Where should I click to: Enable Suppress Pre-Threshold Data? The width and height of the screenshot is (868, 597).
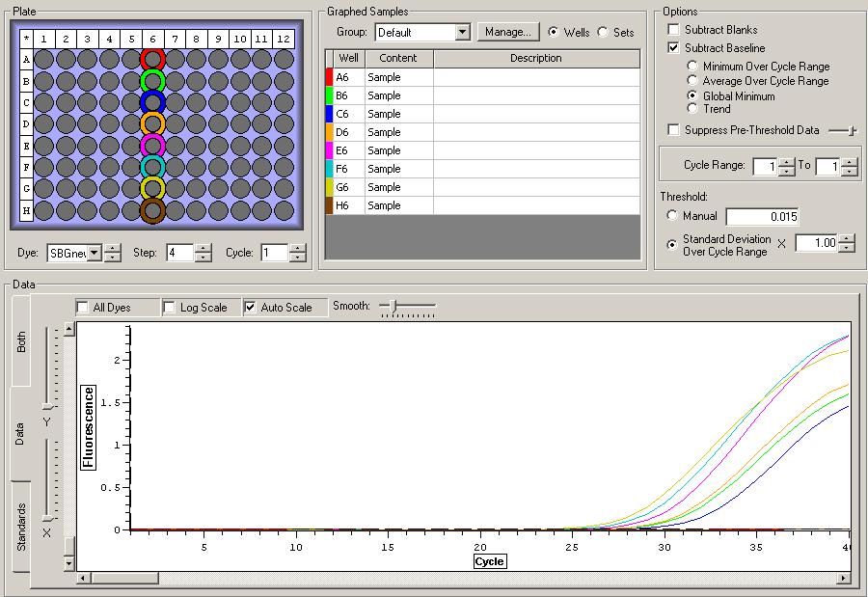(674, 129)
